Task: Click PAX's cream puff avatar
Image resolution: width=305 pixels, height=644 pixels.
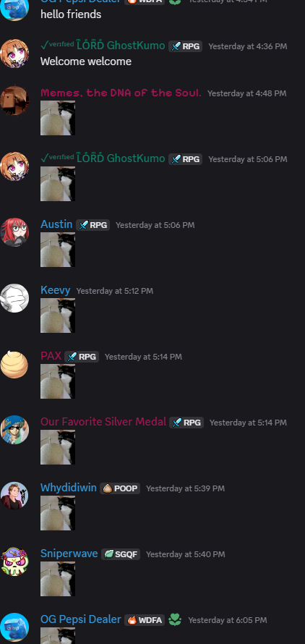Action: [x=14, y=364]
